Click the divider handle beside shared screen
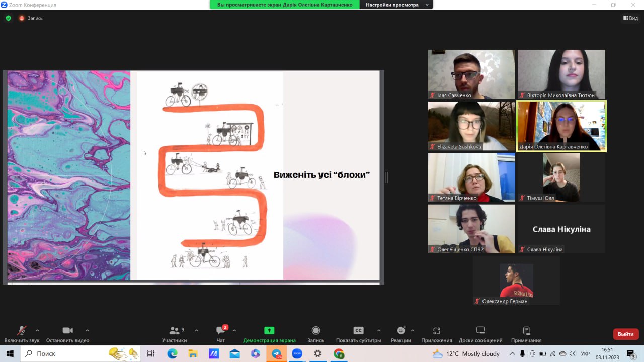Screen dimensions: 644x362 [x=386, y=177]
